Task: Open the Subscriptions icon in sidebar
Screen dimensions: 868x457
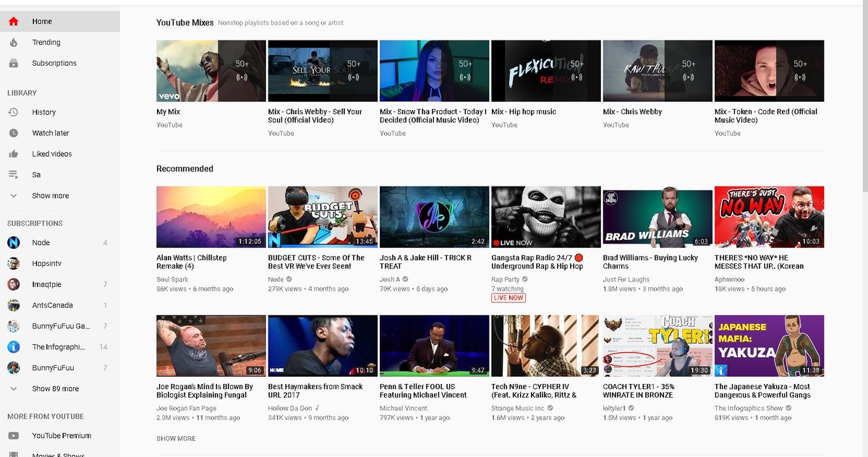Action: pos(13,64)
